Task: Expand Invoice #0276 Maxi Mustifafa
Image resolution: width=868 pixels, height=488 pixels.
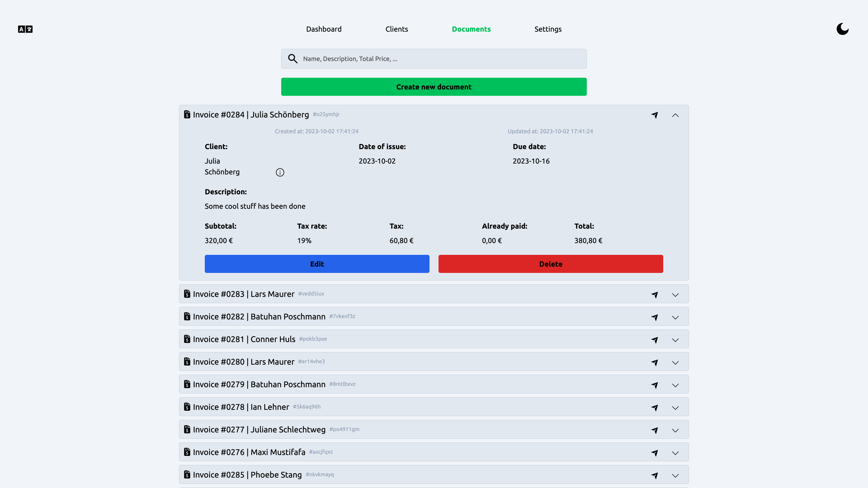Action: coord(675,453)
